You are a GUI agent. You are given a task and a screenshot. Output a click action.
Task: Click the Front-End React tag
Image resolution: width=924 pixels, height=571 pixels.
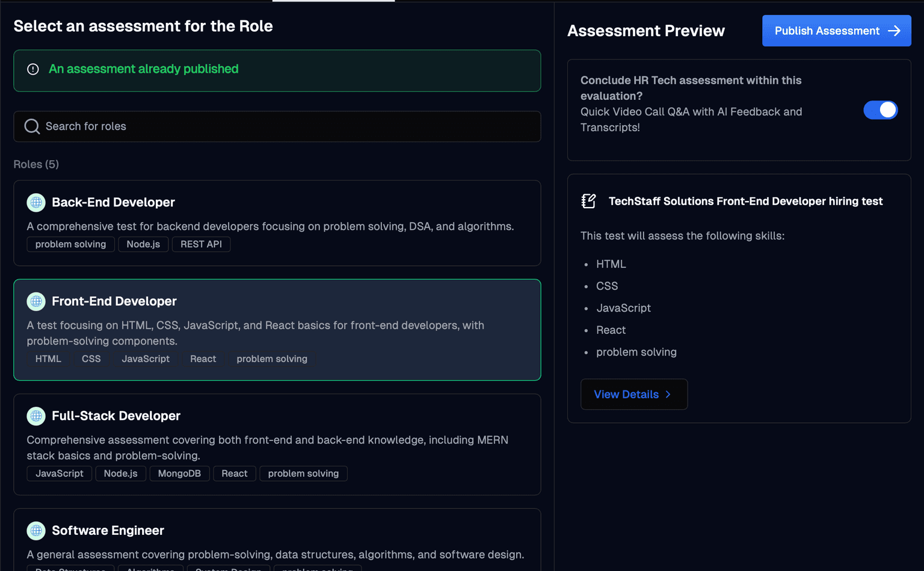point(203,359)
